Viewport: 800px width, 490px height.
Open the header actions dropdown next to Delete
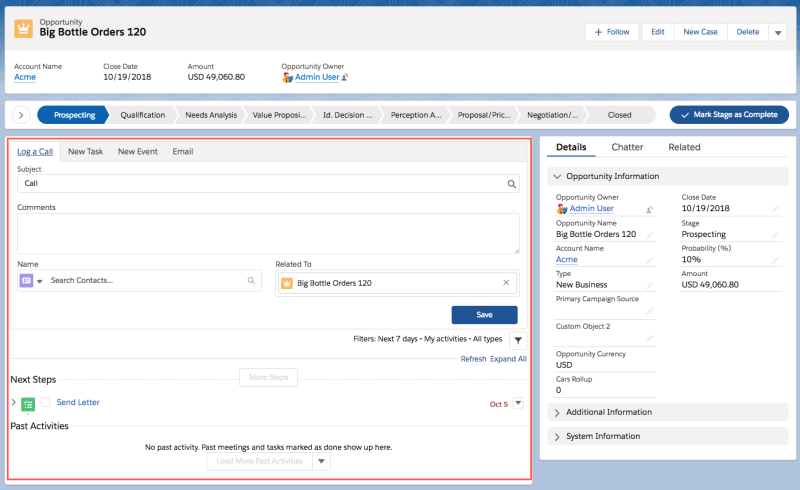778,32
